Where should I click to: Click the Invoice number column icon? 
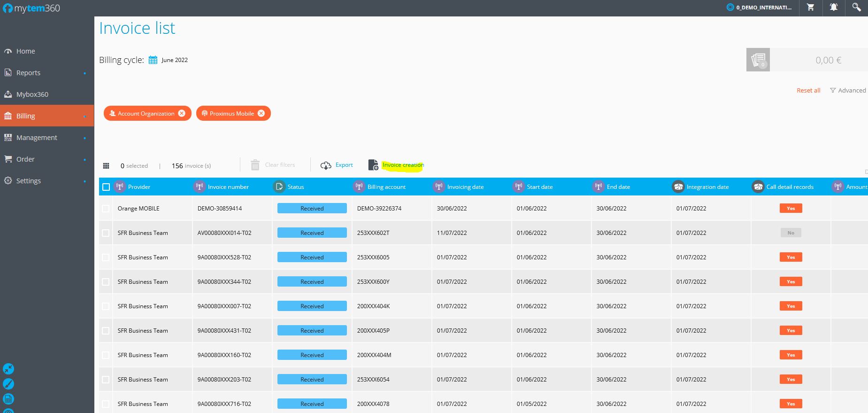click(x=200, y=187)
